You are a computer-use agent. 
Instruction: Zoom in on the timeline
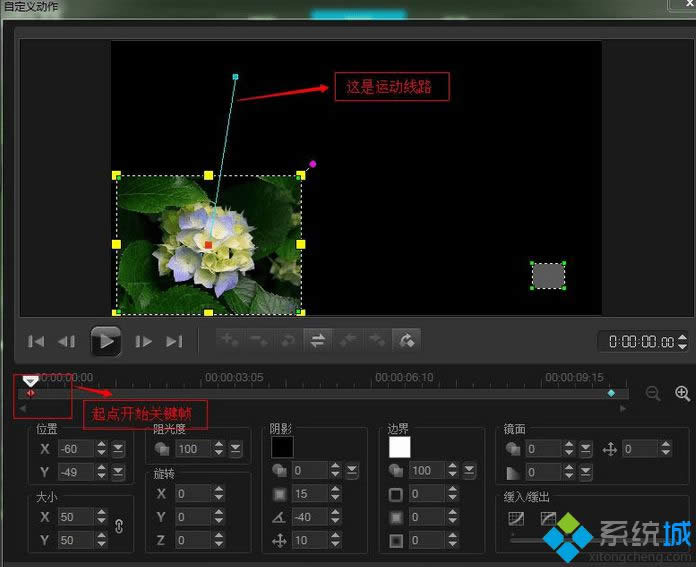pos(683,394)
